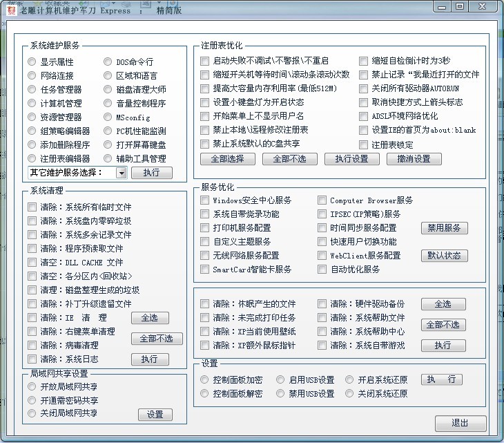Viewport: 504px width, 443px height.
Task: Choose 关闭局域网共享 radio option
Action: (x=32, y=413)
